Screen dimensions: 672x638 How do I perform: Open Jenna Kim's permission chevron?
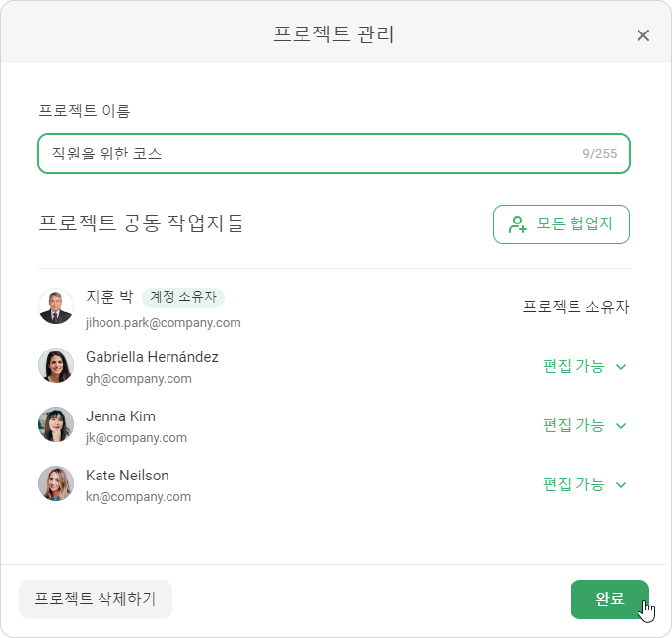621,426
